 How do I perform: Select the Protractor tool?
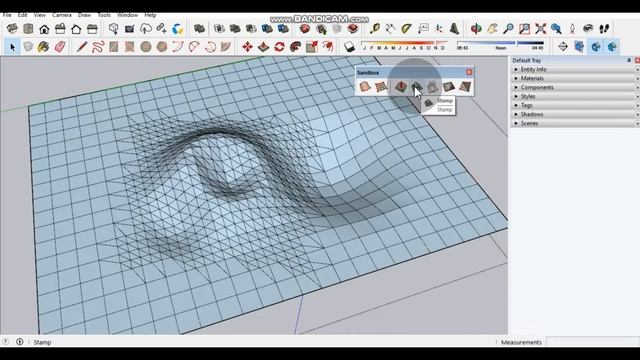pyautogui.click(x=407, y=29)
